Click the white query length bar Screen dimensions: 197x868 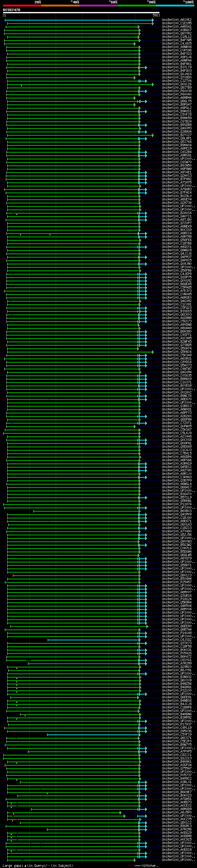pyautogui.click(x=81, y=12)
